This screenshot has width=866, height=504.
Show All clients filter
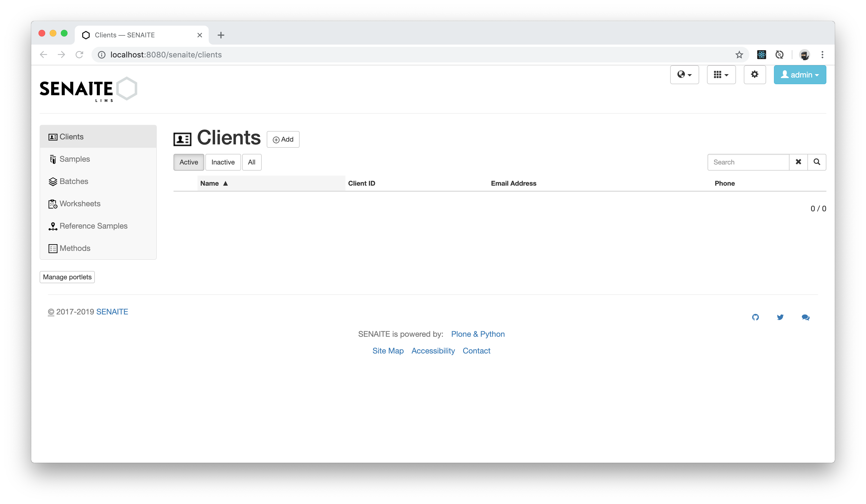[x=252, y=162]
